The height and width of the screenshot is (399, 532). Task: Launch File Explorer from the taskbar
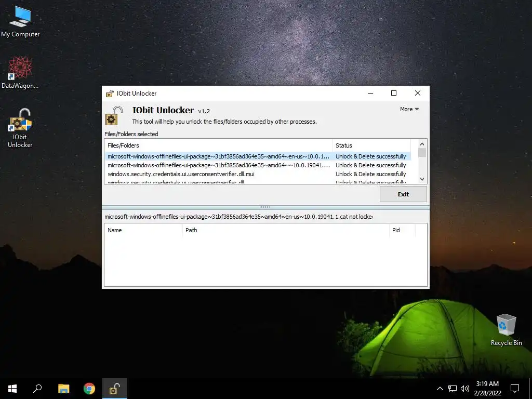click(x=63, y=389)
